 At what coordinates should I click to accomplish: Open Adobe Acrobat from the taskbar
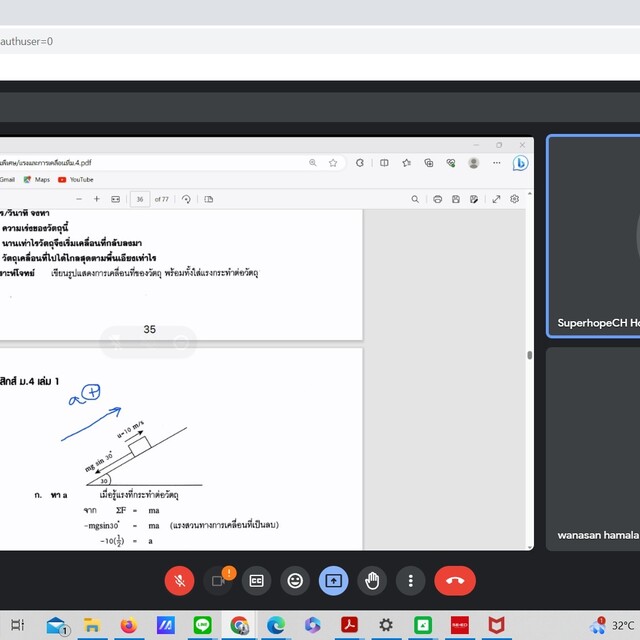coord(349,625)
